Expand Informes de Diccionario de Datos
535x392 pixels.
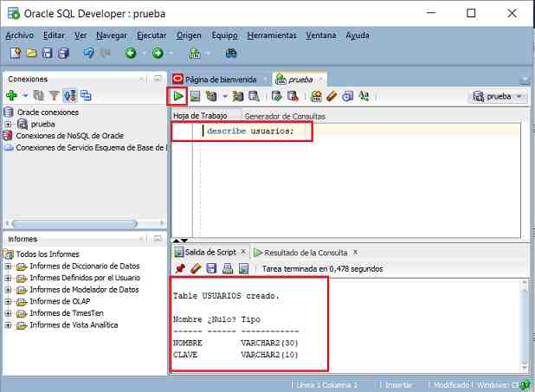point(8,267)
